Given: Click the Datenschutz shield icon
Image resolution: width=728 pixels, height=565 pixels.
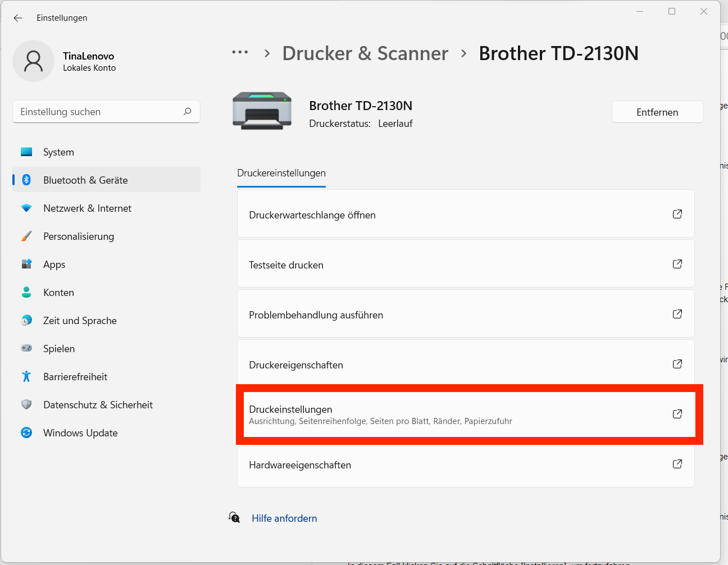Looking at the screenshot, I should coord(26,404).
